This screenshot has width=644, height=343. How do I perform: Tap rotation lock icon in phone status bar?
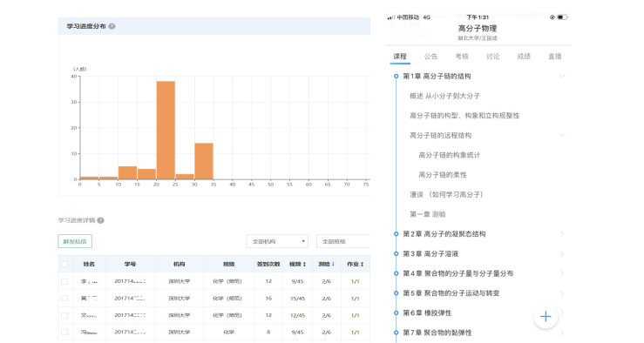552,17
